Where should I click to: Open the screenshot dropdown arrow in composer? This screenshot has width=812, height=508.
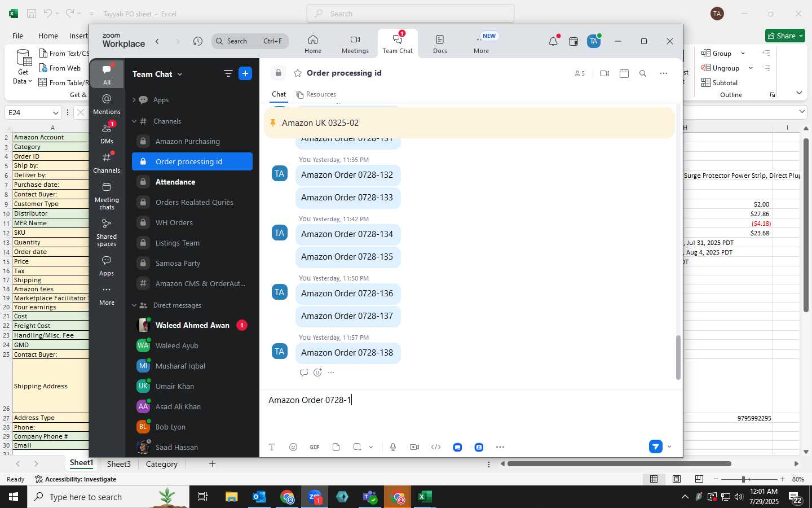(371, 447)
